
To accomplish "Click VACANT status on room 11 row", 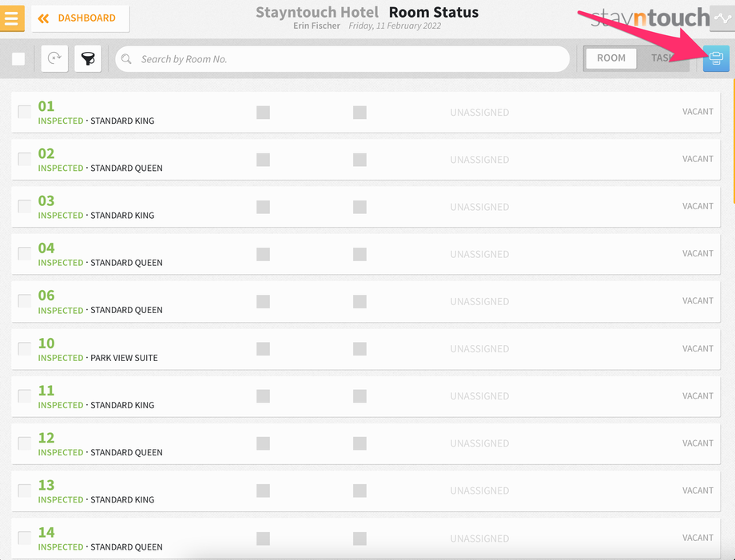I will click(697, 396).
